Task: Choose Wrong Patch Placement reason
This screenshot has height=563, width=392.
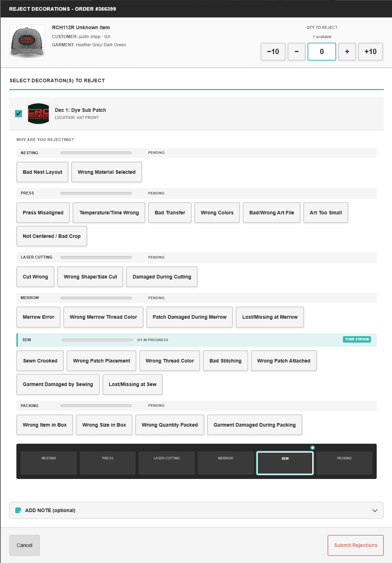Action: [101, 361]
